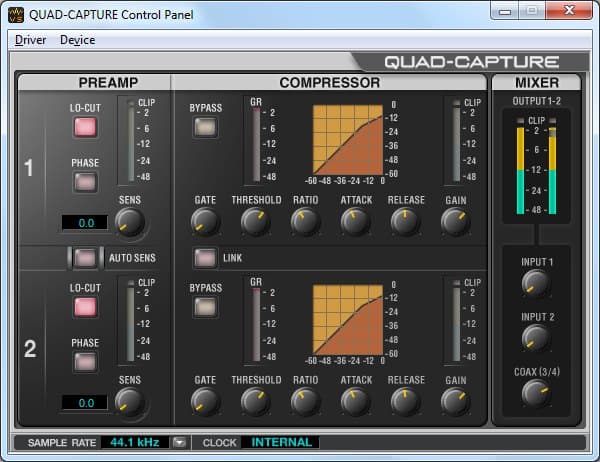Close the QUAD-CAPTURE Control Panel window
This screenshot has height=462, width=600.
coord(569,11)
